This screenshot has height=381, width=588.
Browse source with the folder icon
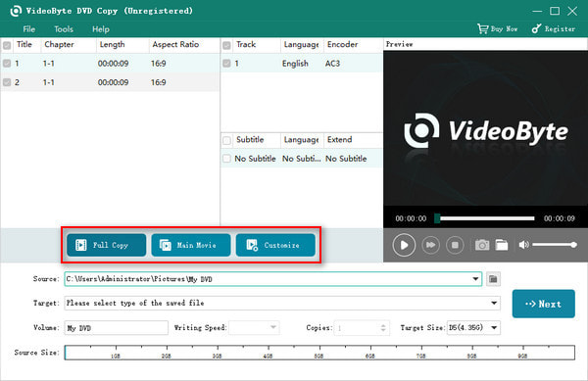(x=493, y=279)
